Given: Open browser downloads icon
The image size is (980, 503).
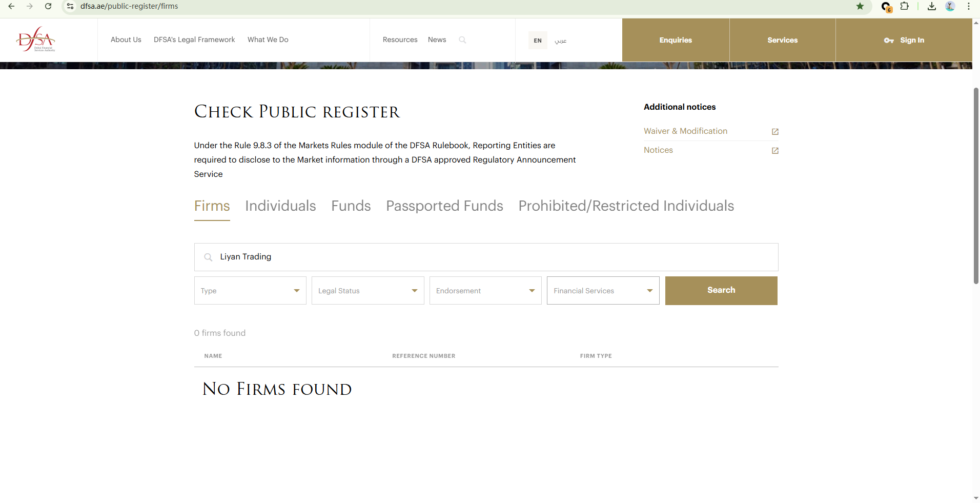Looking at the screenshot, I should tap(932, 6).
